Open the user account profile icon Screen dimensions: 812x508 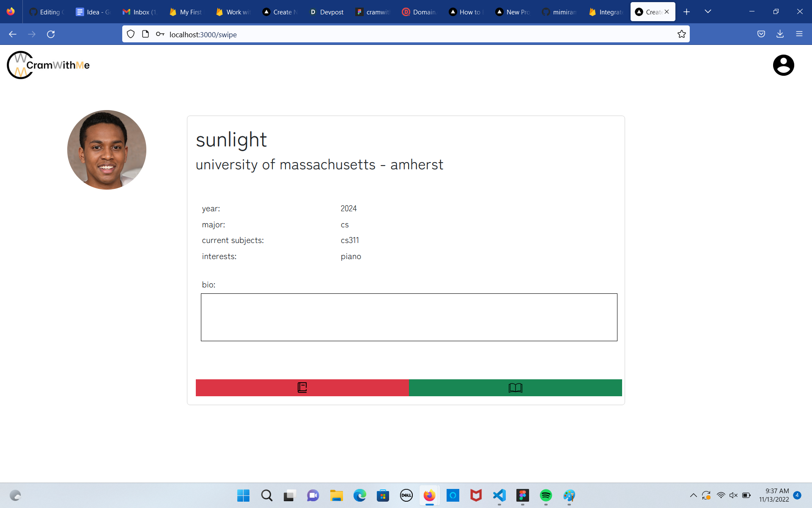[x=783, y=65]
